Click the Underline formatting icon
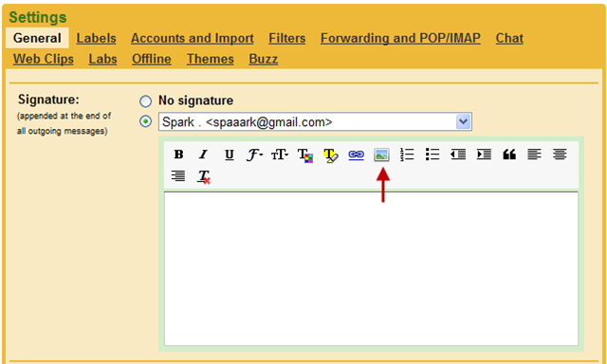607x364 pixels. 230,155
